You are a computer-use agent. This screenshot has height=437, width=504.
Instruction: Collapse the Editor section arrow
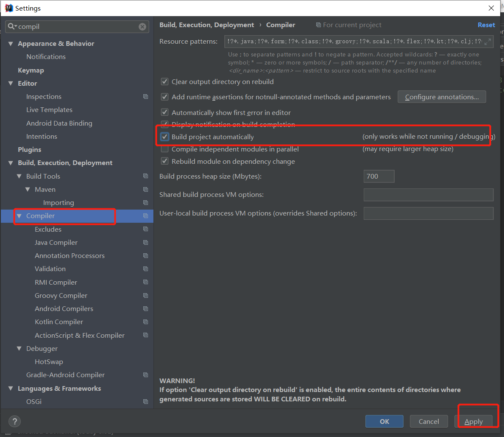coord(11,83)
